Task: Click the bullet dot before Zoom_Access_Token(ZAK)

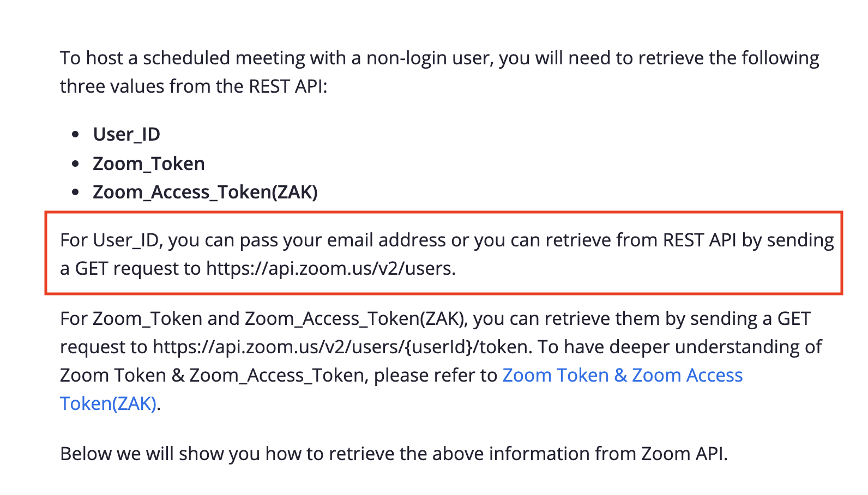Action: tap(76, 192)
